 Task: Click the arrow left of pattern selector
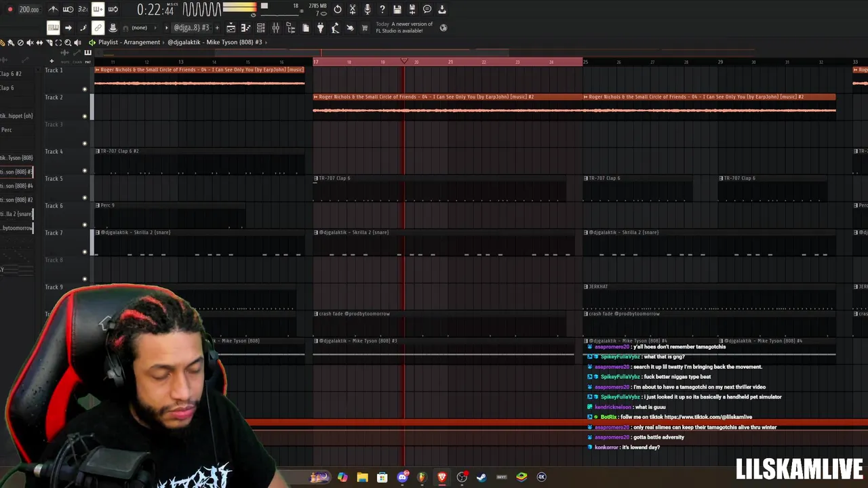167,28
